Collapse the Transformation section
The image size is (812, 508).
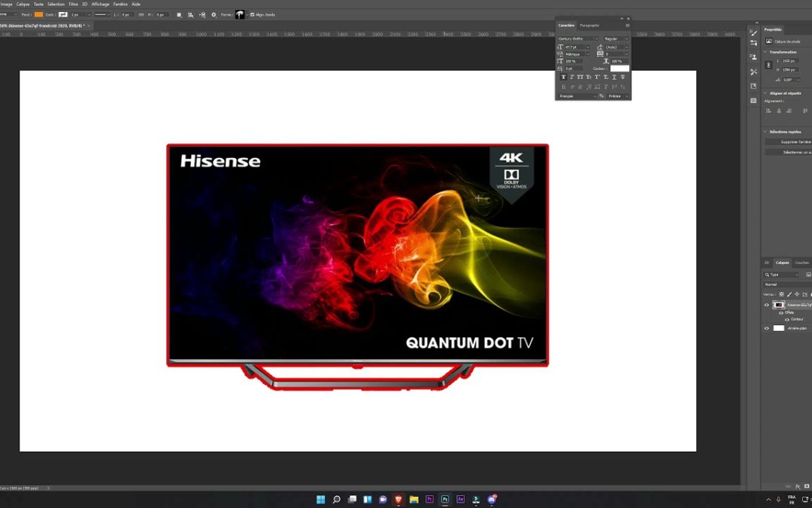coord(765,52)
